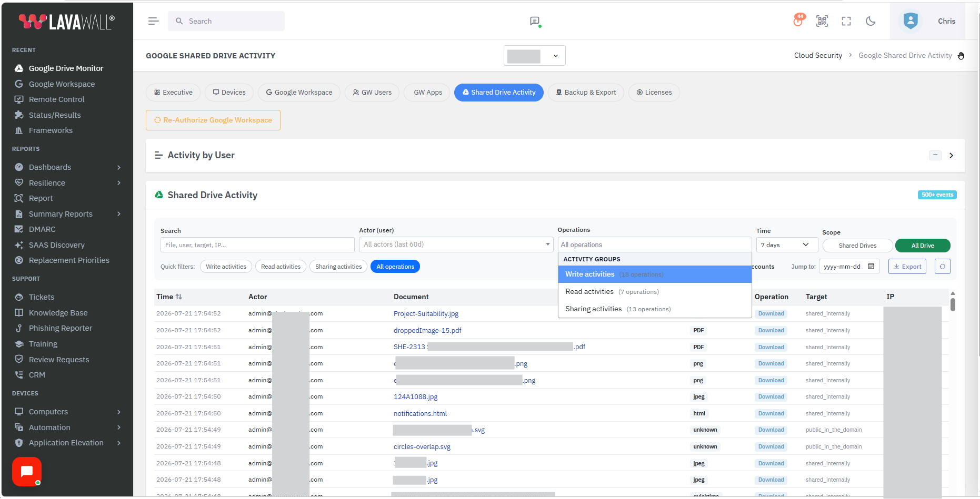Viewport: 980px width, 499px height.
Task: Click the hand icon near breadcrumb
Action: click(x=961, y=56)
